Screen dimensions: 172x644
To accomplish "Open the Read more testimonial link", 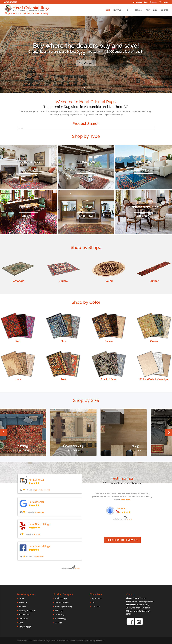I will tap(126, 500).
